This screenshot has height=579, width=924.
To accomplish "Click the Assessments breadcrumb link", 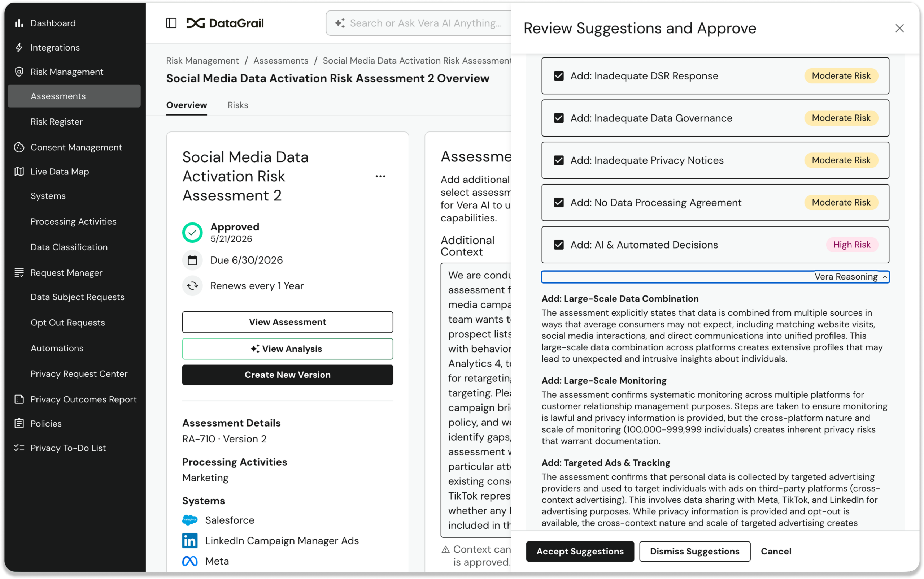I will click(x=281, y=61).
